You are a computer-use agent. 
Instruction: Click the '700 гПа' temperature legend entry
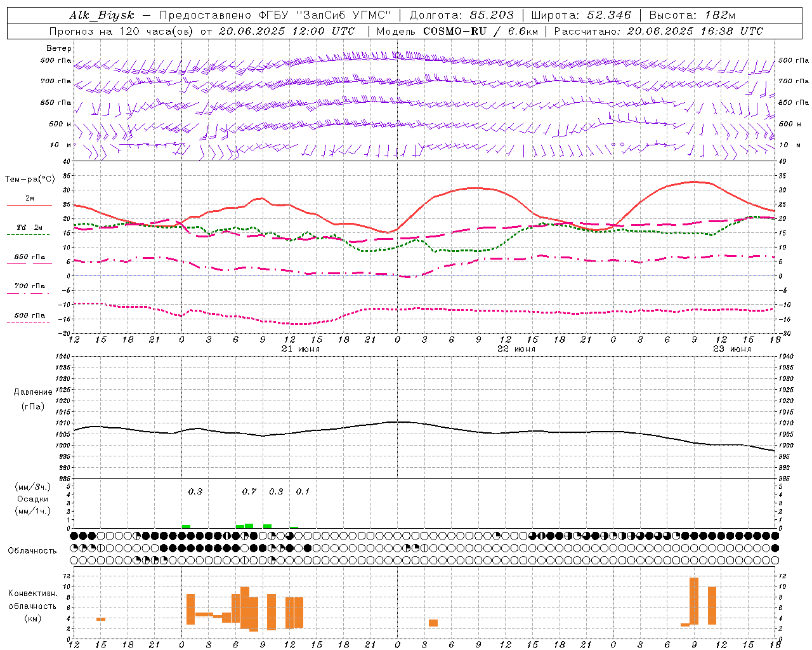[30, 286]
